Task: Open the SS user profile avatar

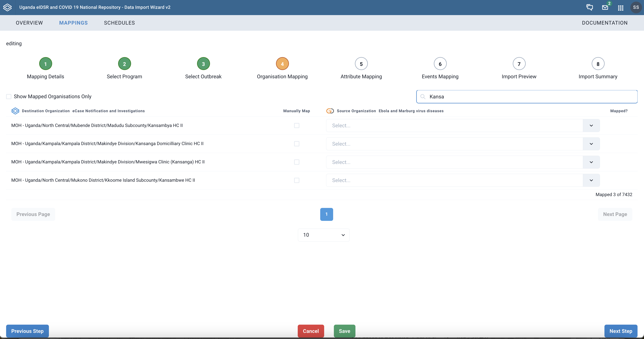Action: click(x=636, y=7)
